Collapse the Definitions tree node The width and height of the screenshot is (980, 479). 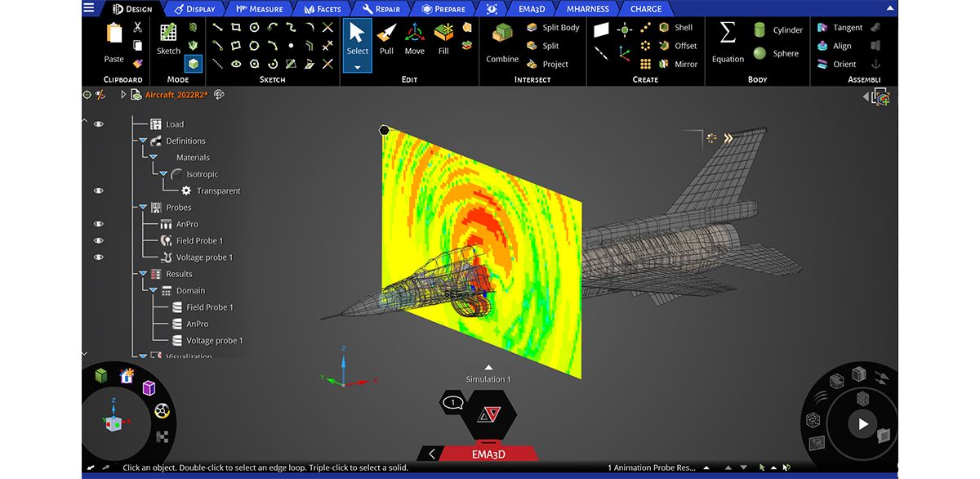click(x=143, y=141)
